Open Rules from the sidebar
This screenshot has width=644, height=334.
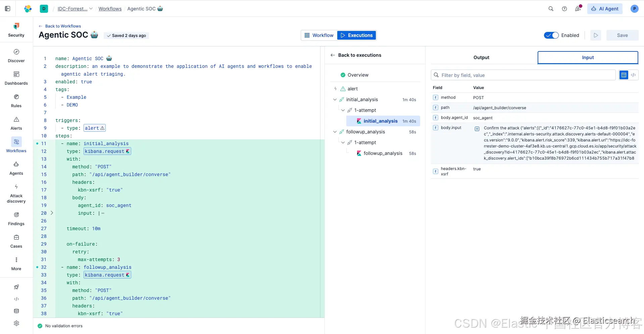tap(16, 101)
